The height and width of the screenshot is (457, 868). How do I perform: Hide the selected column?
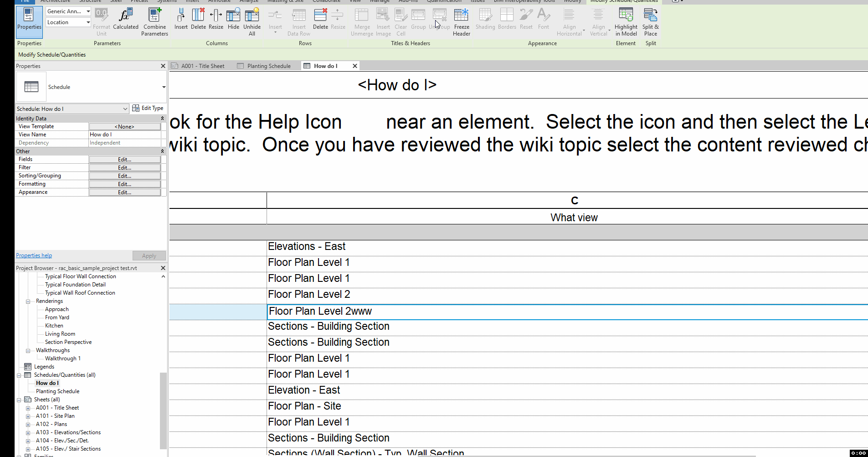click(x=233, y=20)
